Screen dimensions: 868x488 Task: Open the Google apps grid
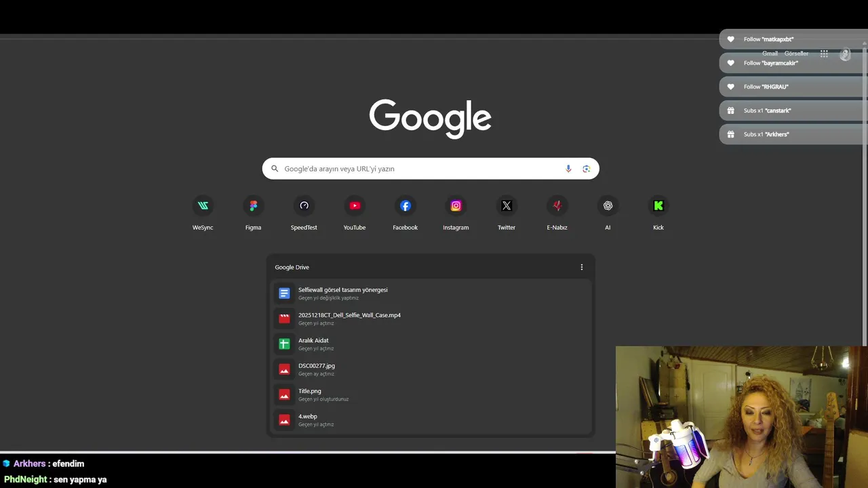(x=824, y=54)
